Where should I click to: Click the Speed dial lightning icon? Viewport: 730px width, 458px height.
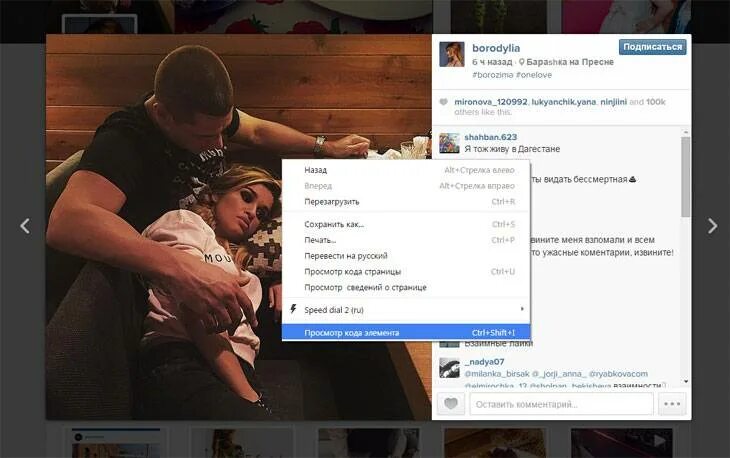(x=293, y=309)
